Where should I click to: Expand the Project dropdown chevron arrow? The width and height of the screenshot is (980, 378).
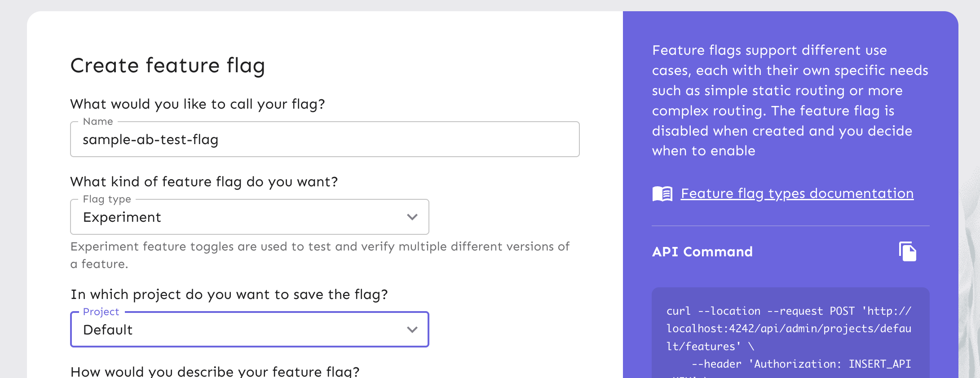[x=412, y=330]
